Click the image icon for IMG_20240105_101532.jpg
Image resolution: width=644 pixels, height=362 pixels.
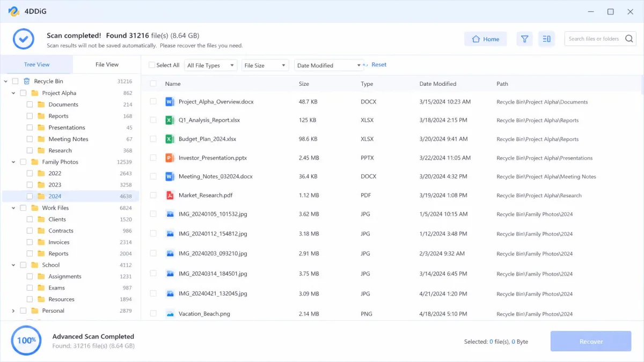click(x=170, y=214)
